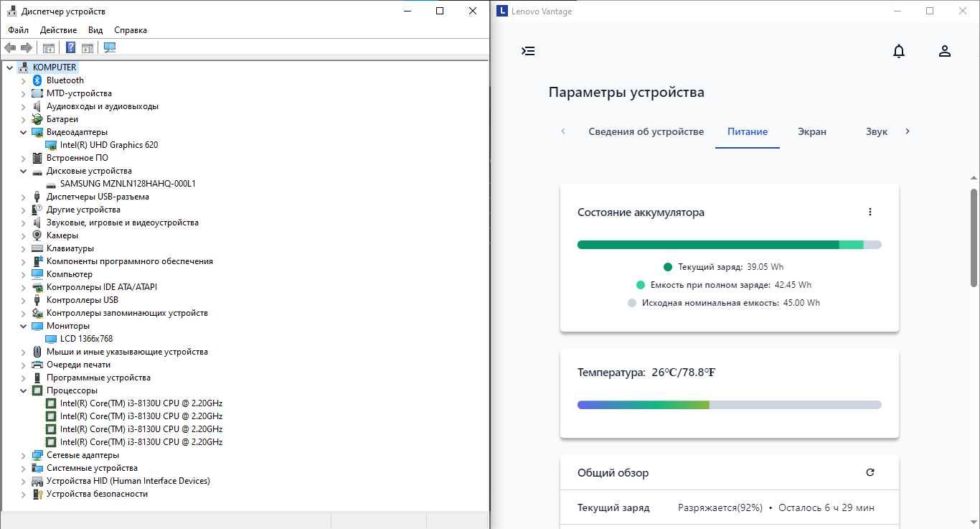Switch to Сведения об устройстве tab
This screenshot has width=980, height=529.
pyautogui.click(x=646, y=132)
